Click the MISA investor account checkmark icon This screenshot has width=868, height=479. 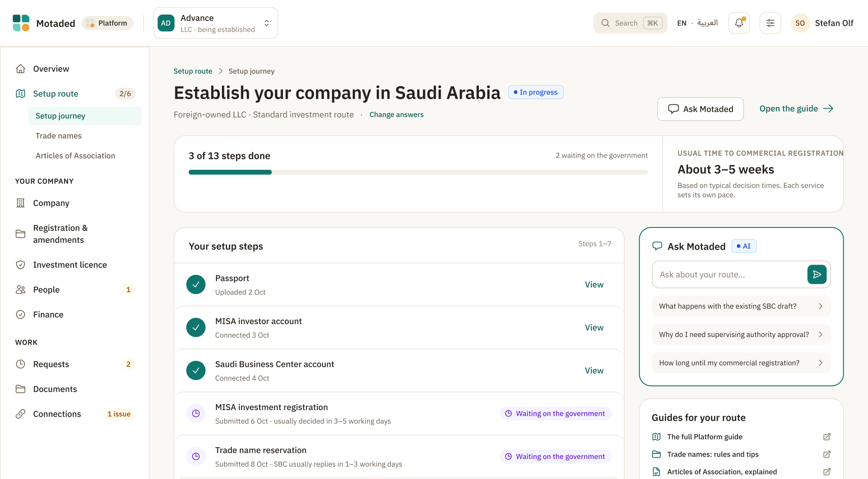coord(196,328)
